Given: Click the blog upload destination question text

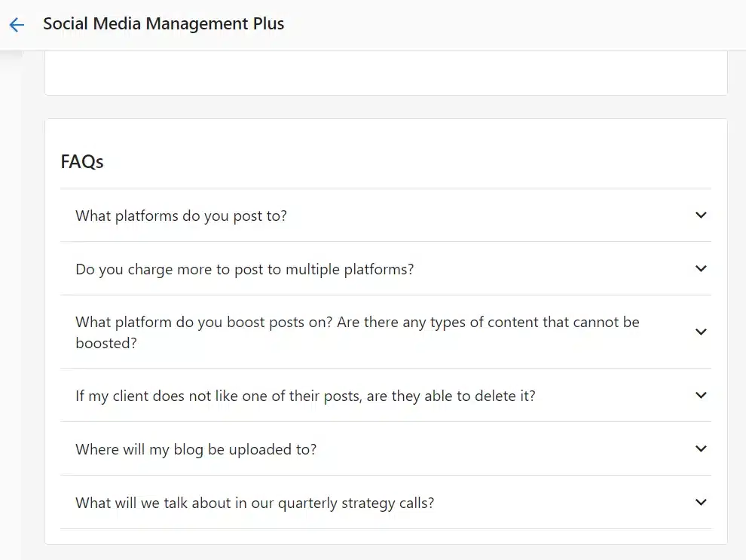Looking at the screenshot, I should coord(196,448).
